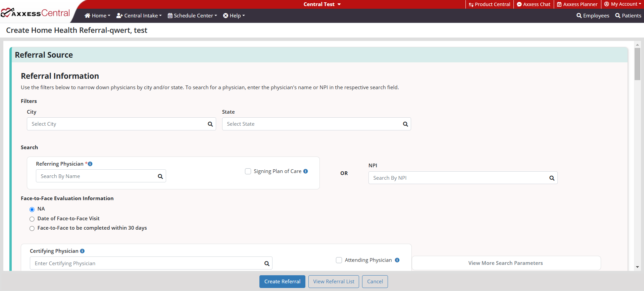Click the Patients magnifier icon
This screenshot has width=644, height=291.
coord(618,15)
